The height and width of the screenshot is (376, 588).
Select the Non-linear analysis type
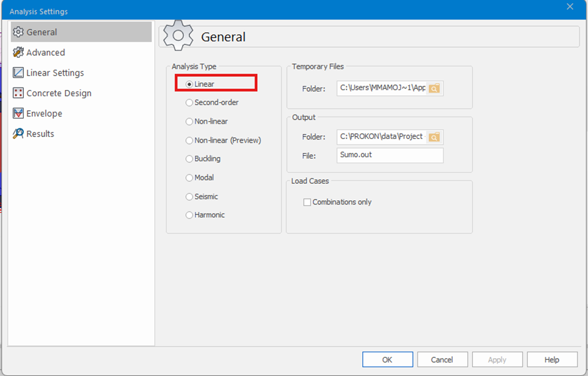[207, 121]
